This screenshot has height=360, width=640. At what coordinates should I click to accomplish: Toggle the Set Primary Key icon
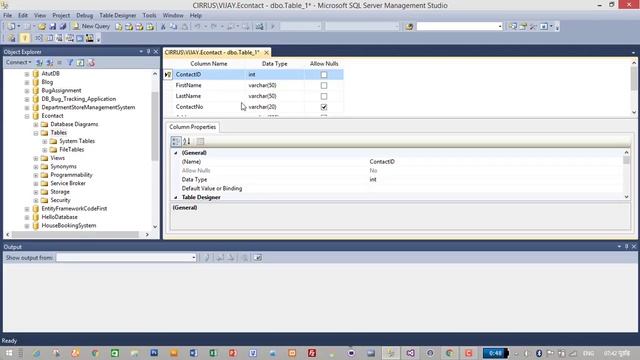coord(24,38)
